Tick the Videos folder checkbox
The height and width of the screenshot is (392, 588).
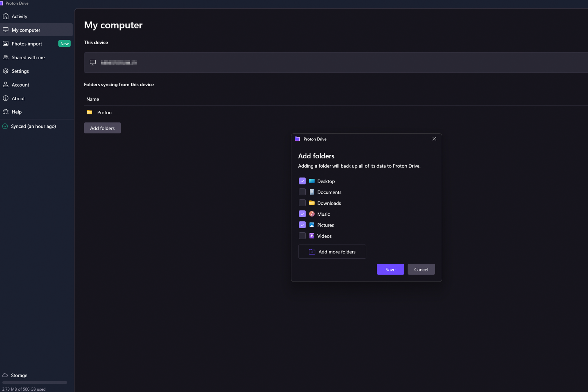(x=302, y=236)
